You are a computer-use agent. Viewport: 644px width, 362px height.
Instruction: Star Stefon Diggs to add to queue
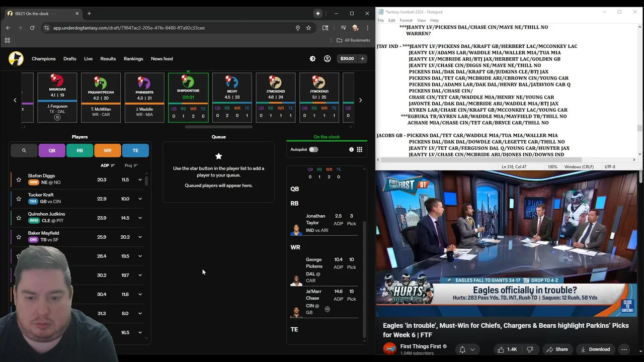coord(19,179)
